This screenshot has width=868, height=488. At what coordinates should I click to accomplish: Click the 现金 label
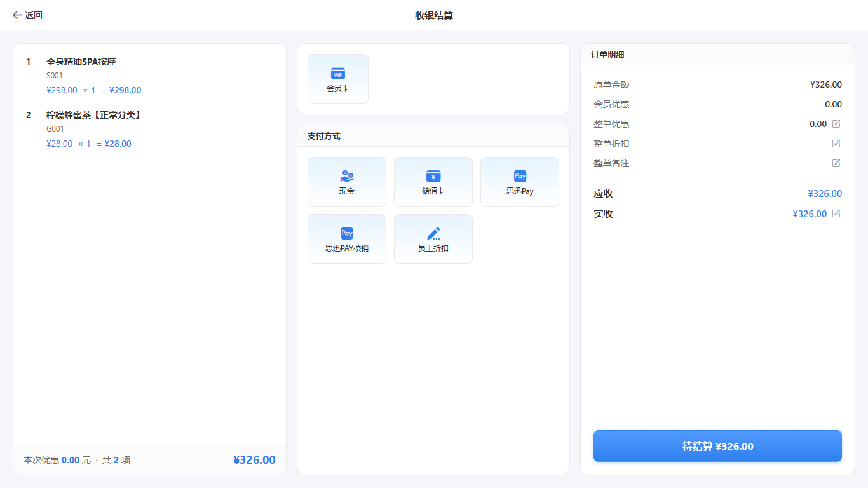click(347, 191)
